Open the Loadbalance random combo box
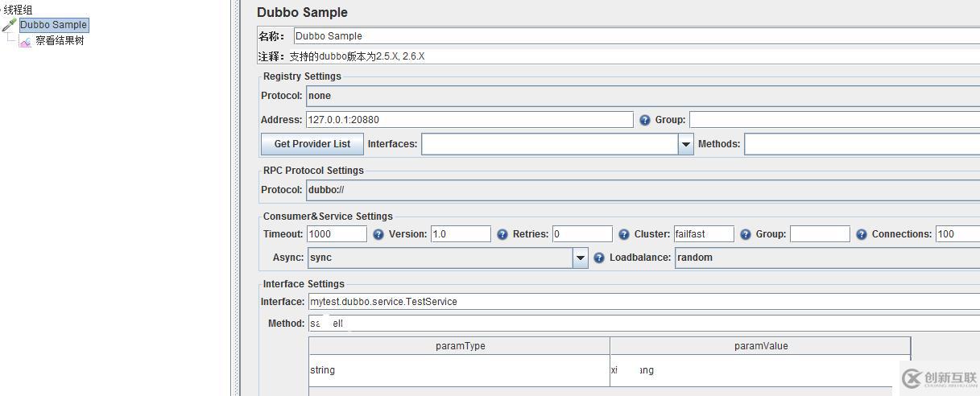The width and height of the screenshot is (980, 396). click(827, 258)
